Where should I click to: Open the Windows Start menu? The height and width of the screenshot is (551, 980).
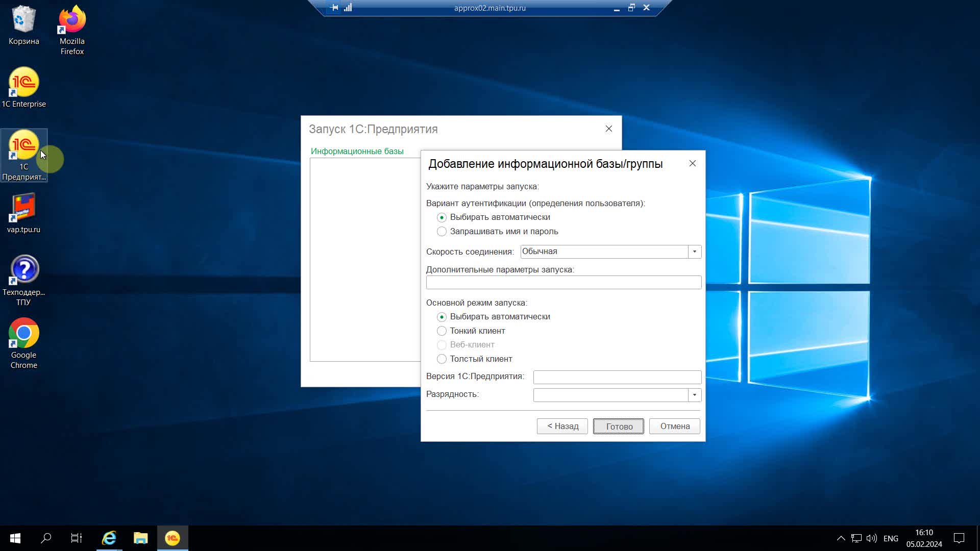click(15, 538)
